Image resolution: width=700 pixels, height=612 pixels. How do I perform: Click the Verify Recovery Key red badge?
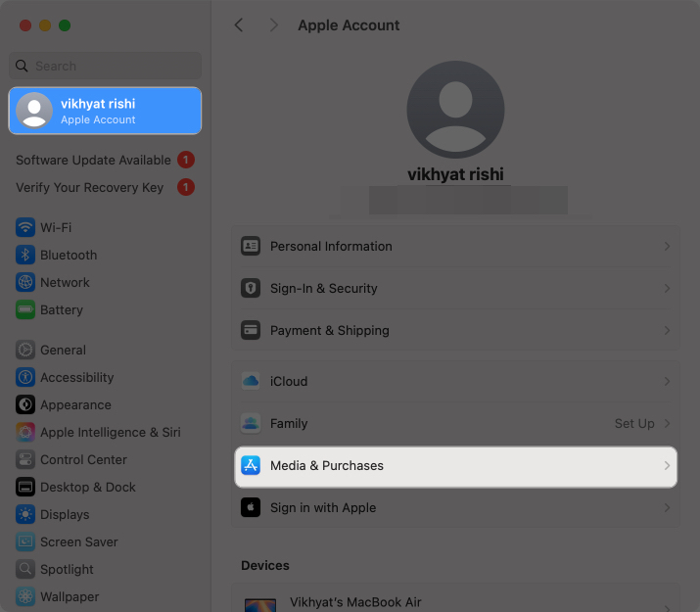[186, 187]
